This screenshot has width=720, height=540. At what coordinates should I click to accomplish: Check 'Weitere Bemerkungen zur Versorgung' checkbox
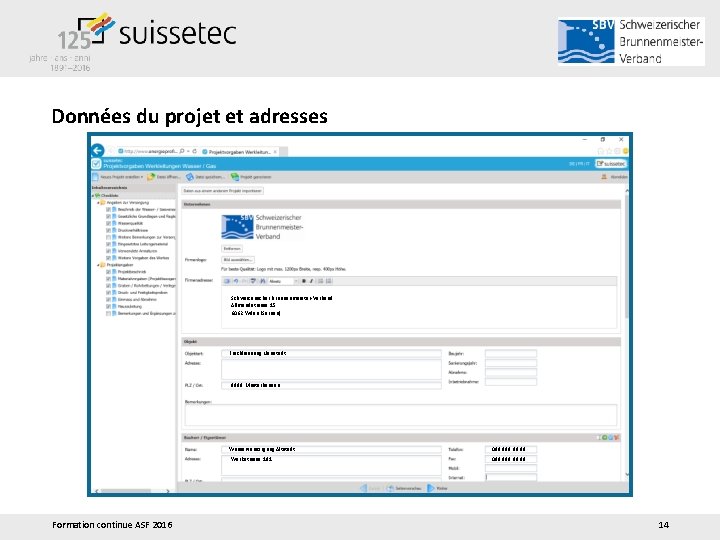108,237
